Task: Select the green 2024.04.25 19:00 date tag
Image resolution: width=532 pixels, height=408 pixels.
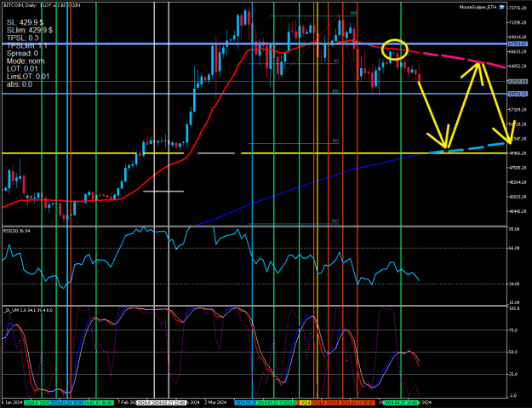Action: [x=401, y=403]
